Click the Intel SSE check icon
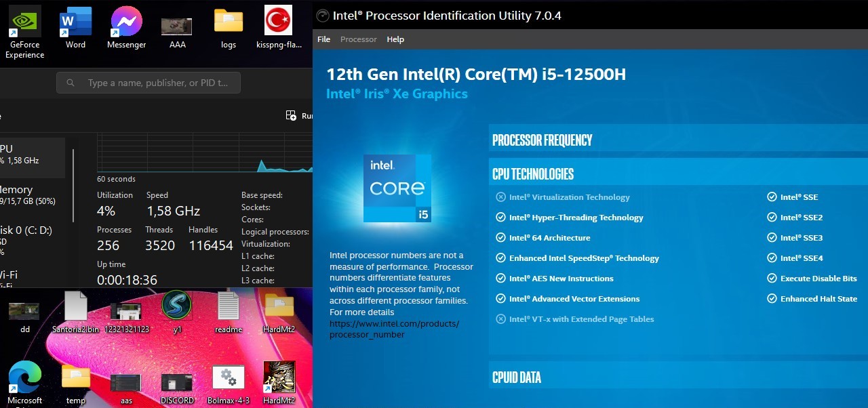Image resolution: width=868 pixels, height=408 pixels. [x=772, y=197]
